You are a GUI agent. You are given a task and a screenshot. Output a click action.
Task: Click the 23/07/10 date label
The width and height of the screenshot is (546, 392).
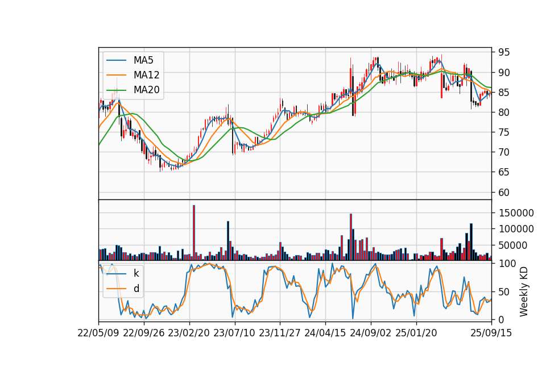[234, 333]
